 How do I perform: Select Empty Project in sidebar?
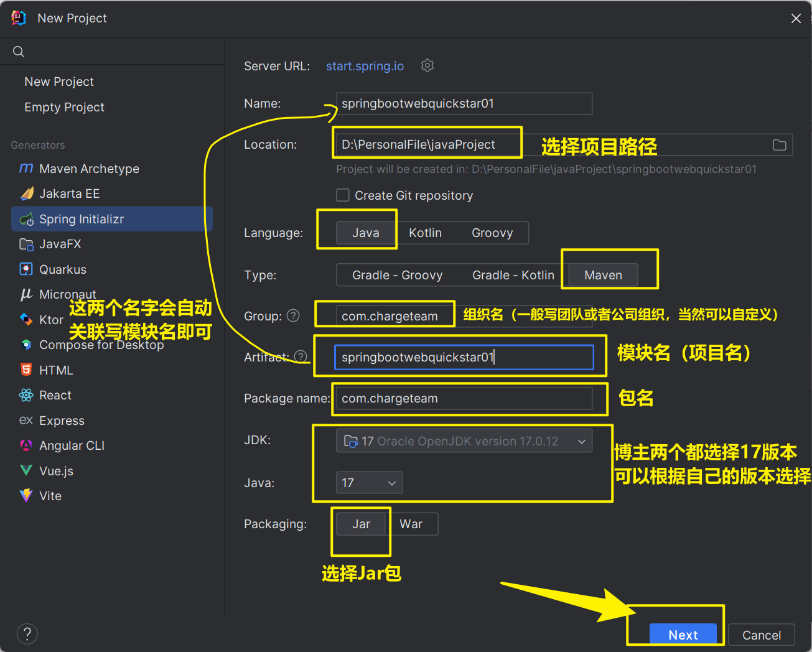pos(64,107)
